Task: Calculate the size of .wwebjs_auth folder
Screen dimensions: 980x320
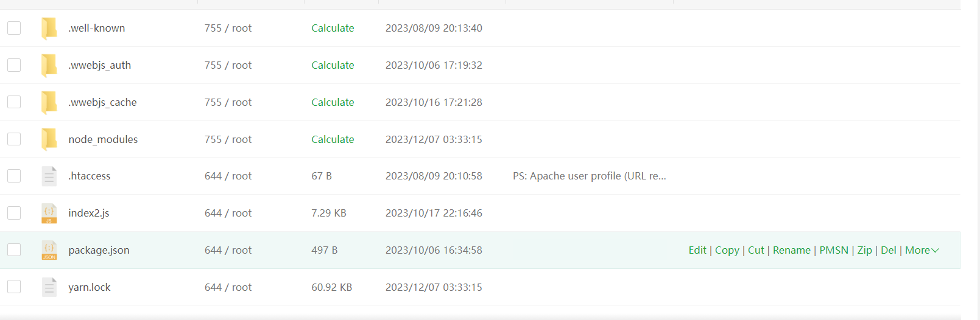Action: click(333, 65)
